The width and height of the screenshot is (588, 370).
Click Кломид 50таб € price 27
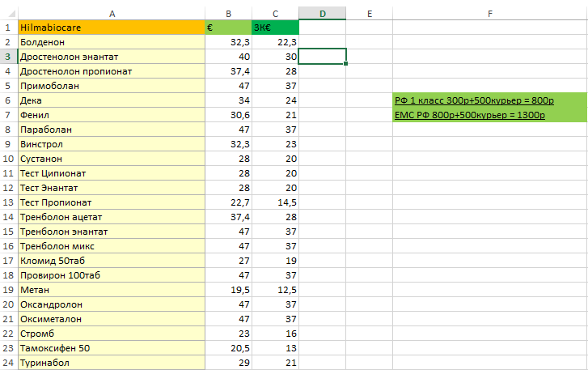pyautogui.click(x=228, y=261)
